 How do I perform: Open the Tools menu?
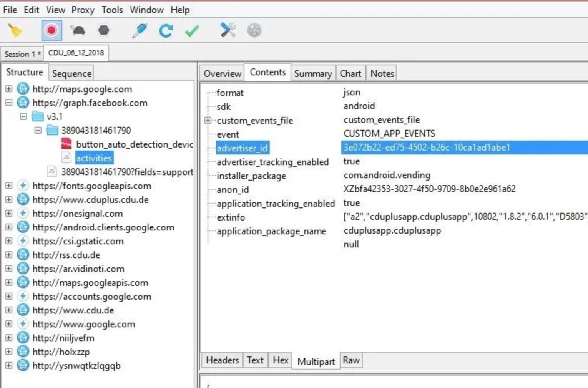coord(112,10)
